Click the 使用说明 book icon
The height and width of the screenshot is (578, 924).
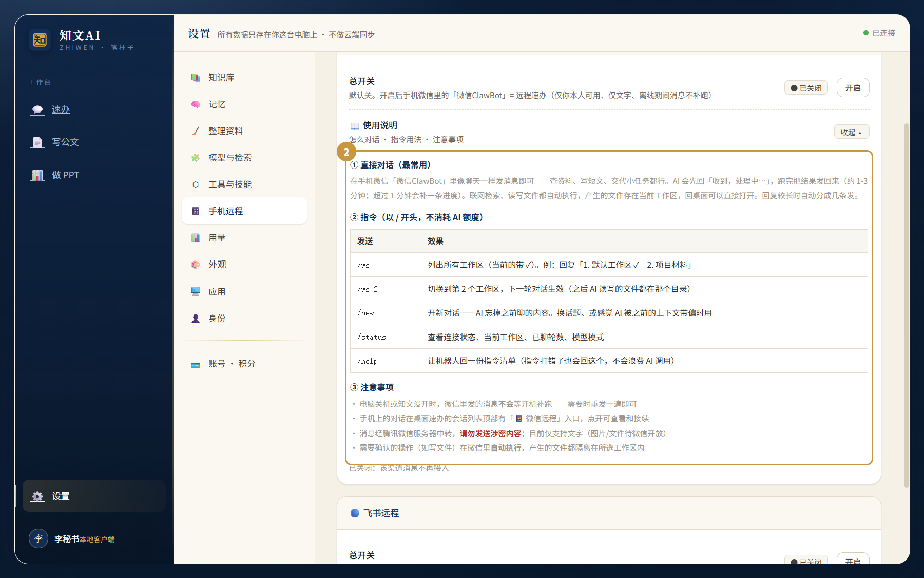tap(355, 126)
